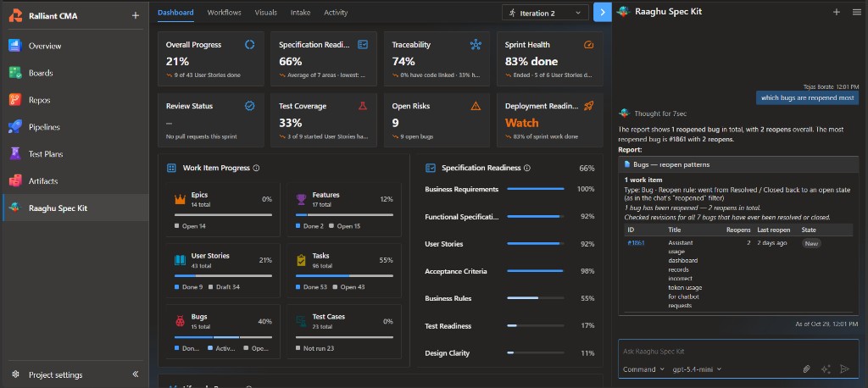Collapse chat panel with blue arrow button
Image resolution: width=868 pixels, height=388 pixels.
click(x=603, y=12)
